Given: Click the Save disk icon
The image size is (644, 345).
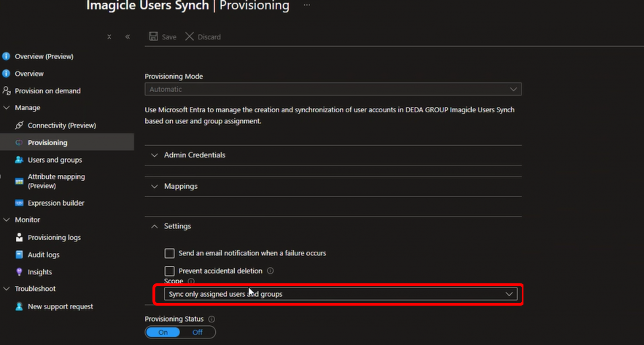Looking at the screenshot, I should pos(153,37).
